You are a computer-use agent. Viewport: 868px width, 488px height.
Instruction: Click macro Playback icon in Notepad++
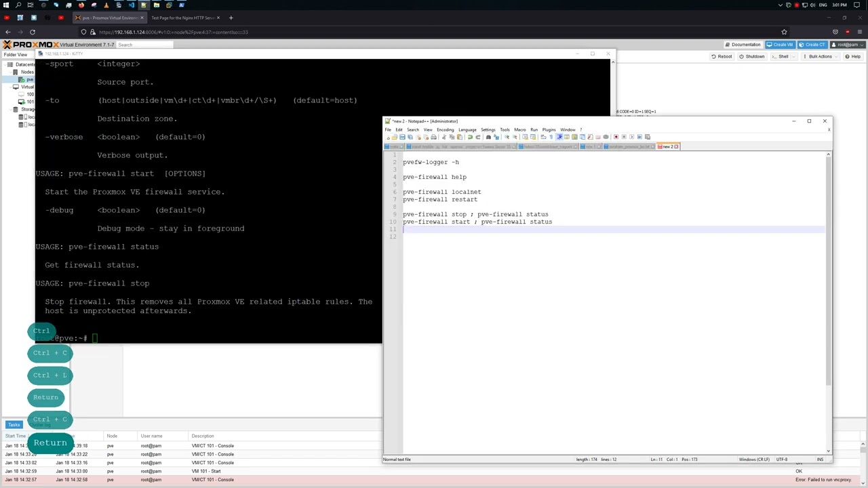click(631, 137)
